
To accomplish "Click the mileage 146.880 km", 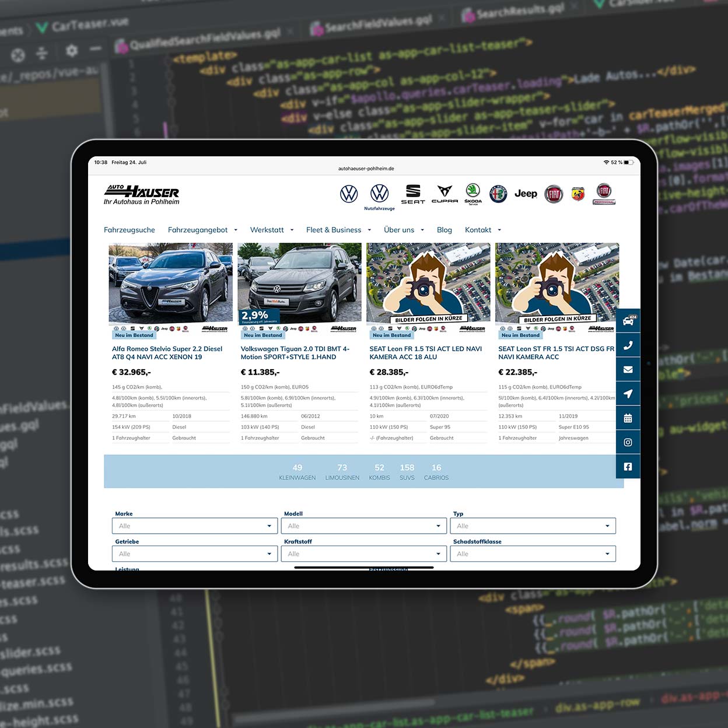I will click(254, 416).
